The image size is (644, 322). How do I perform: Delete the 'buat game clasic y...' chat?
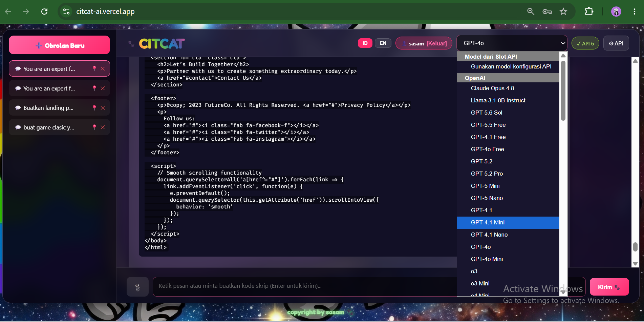click(x=103, y=127)
